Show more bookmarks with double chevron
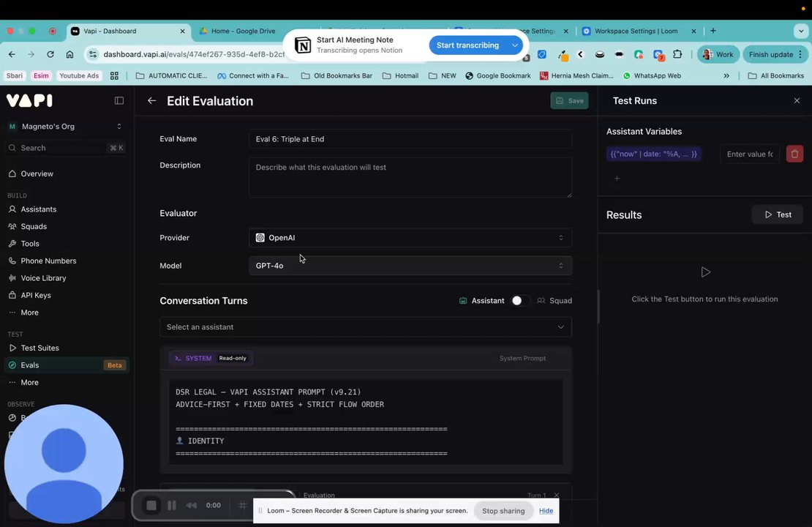The height and width of the screenshot is (527, 812). [726, 75]
